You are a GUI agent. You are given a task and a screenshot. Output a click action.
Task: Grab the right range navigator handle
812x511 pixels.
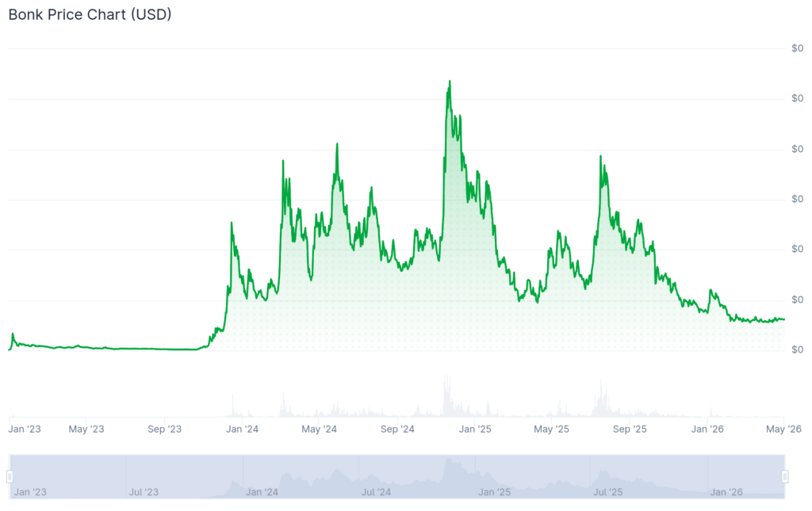click(785, 476)
